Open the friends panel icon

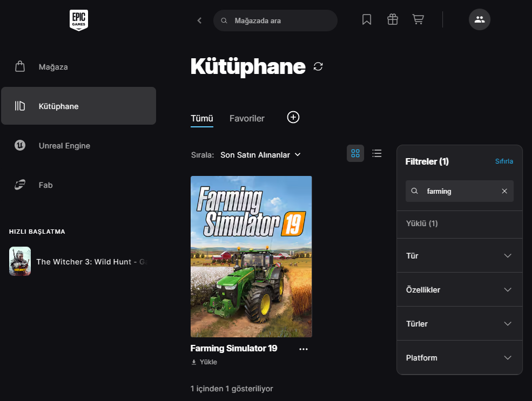[480, 19]
